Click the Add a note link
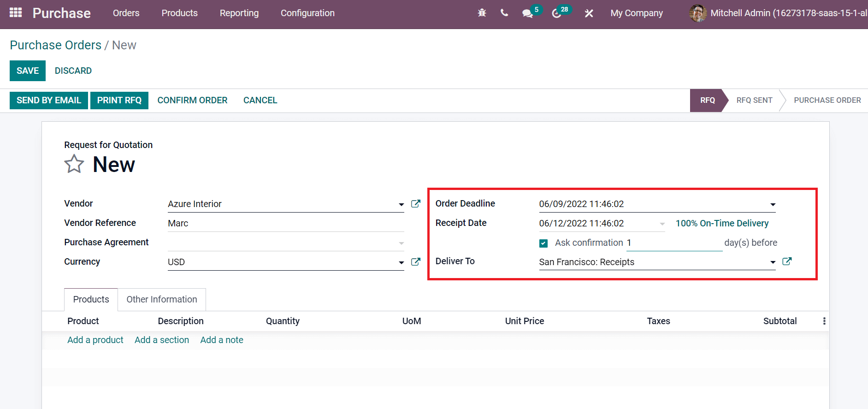This screenshot has height=409, width=868. (222, 340)
